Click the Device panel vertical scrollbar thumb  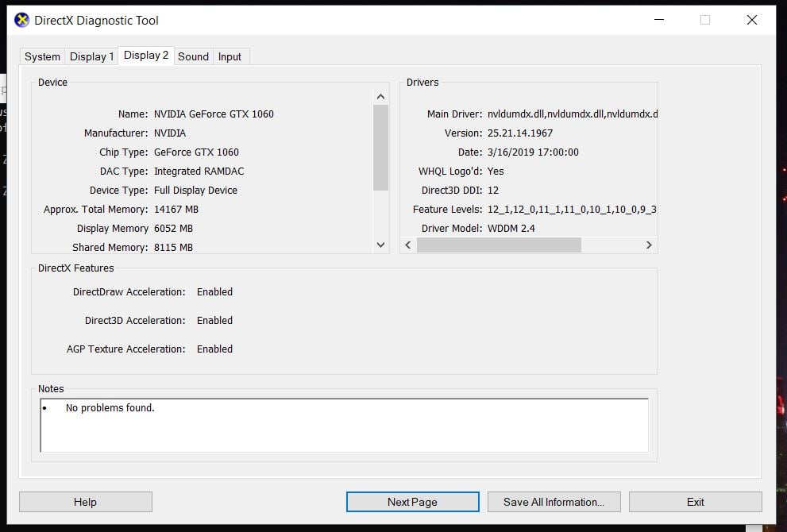(380, 148)
